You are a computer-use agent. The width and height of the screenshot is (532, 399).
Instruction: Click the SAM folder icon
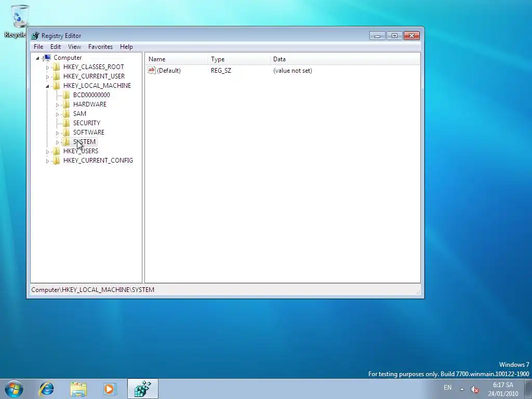(66, 114)
